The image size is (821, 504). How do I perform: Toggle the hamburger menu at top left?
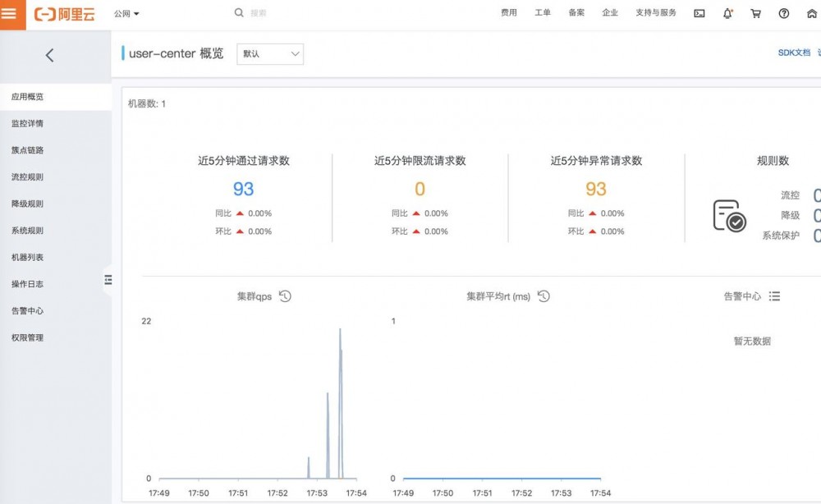[x=11, y=13]
